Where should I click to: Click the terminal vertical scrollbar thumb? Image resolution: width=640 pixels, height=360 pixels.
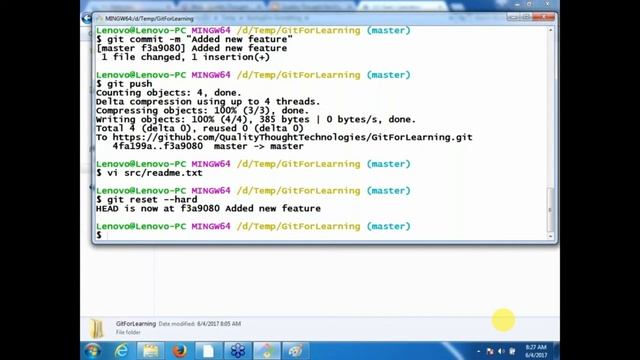point(550,209)
